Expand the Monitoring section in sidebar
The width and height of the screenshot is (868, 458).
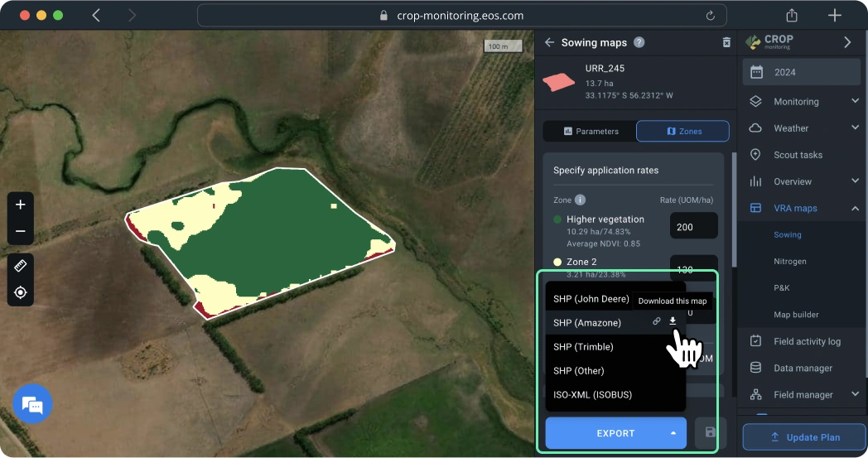855,102
